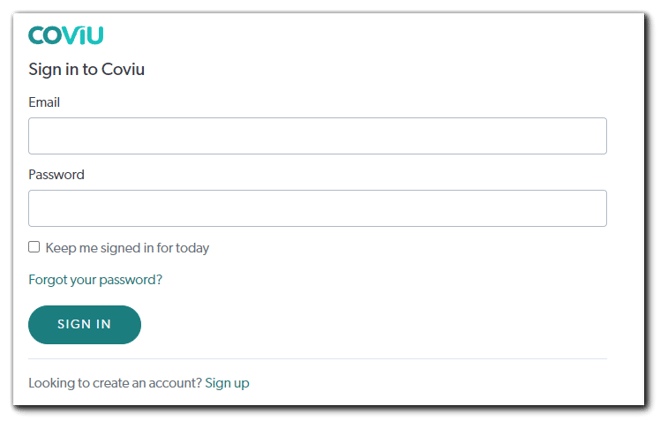Place cursor at right end of Email box
This screenshot has width=668, height=429.
[595, 136]
